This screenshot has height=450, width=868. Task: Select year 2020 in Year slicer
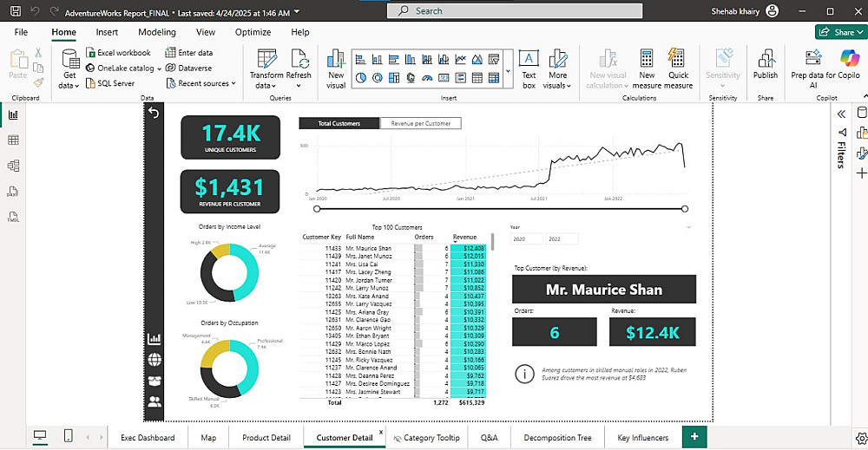tap(527, 238)
